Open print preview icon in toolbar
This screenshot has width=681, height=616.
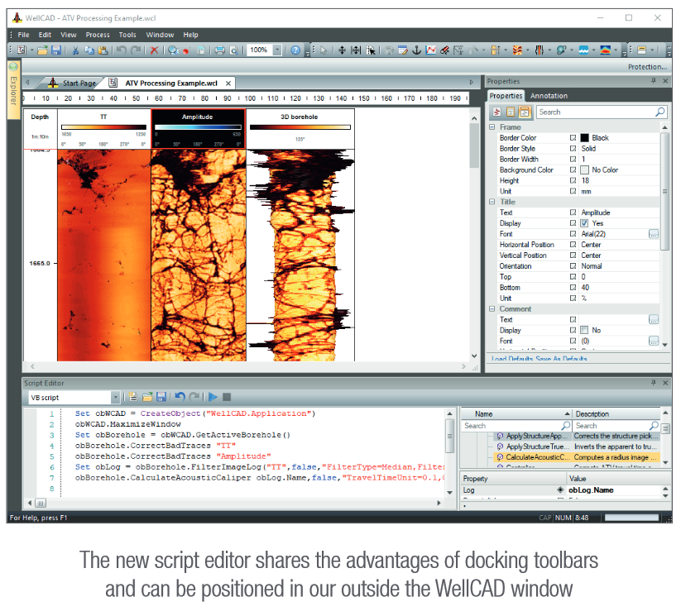click(x=234, y=50)
